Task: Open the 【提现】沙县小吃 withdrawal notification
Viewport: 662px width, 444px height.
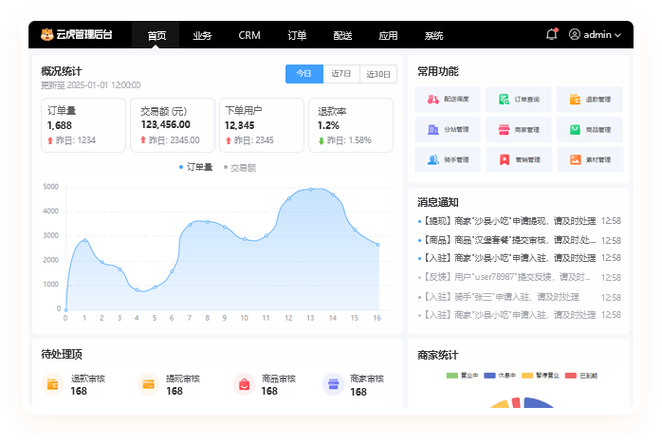Action: [x=519, y=221]
